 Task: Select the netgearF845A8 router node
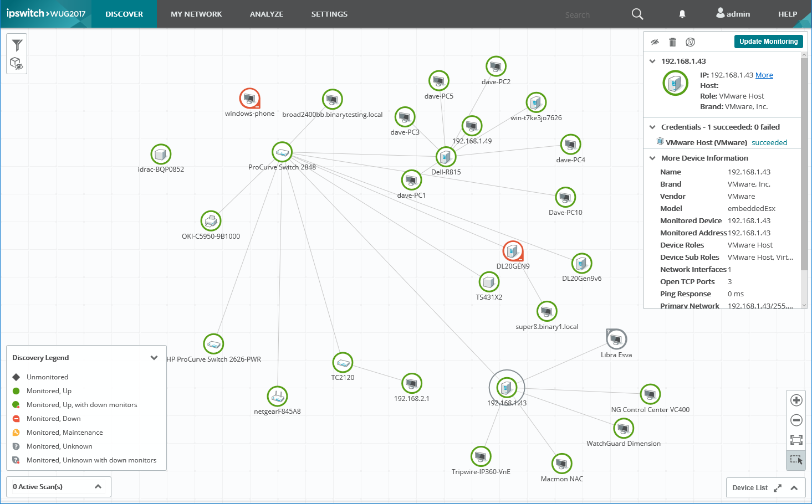pyautogui.click(x=277, y=397)
